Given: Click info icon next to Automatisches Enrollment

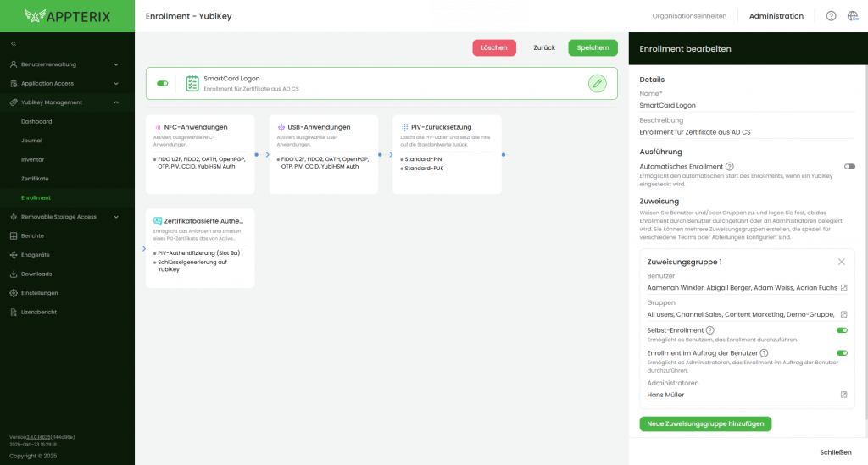Looking at the screenshot, I should pos(730,167).
